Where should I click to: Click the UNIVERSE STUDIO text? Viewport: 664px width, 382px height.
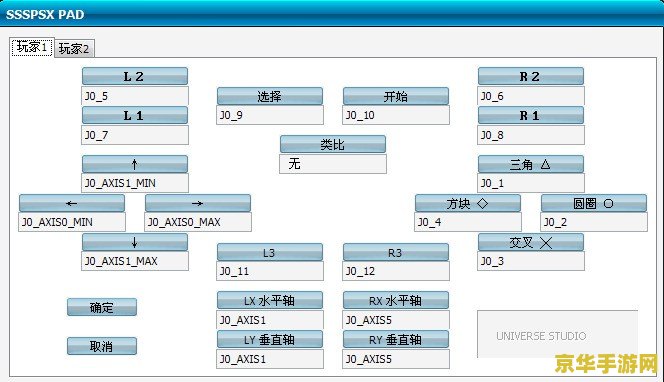[x=541, y=336]
